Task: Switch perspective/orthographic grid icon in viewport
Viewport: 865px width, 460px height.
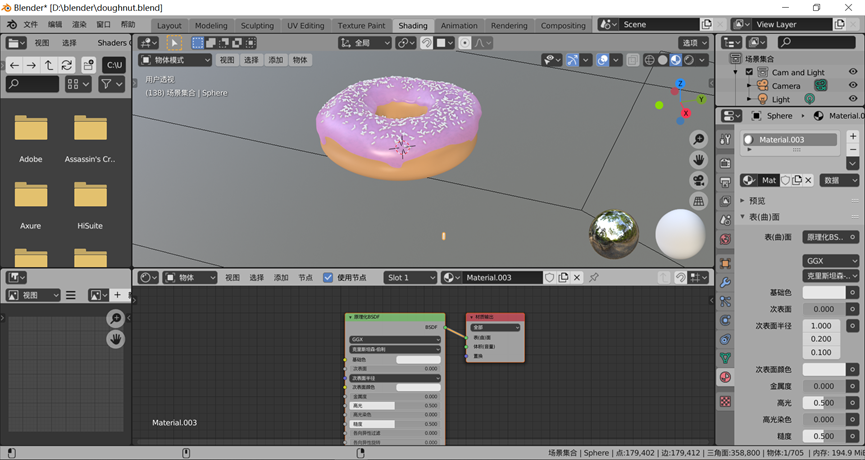Action: 698,201
